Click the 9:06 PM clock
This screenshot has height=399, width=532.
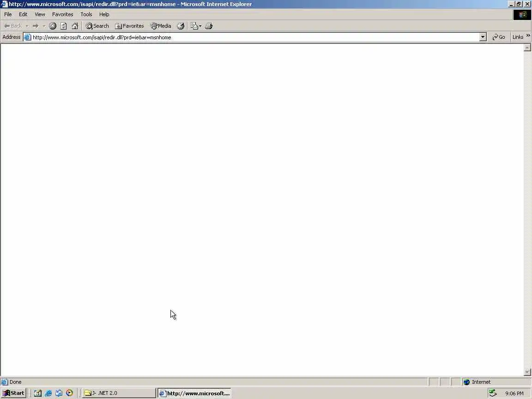point(514,393)
